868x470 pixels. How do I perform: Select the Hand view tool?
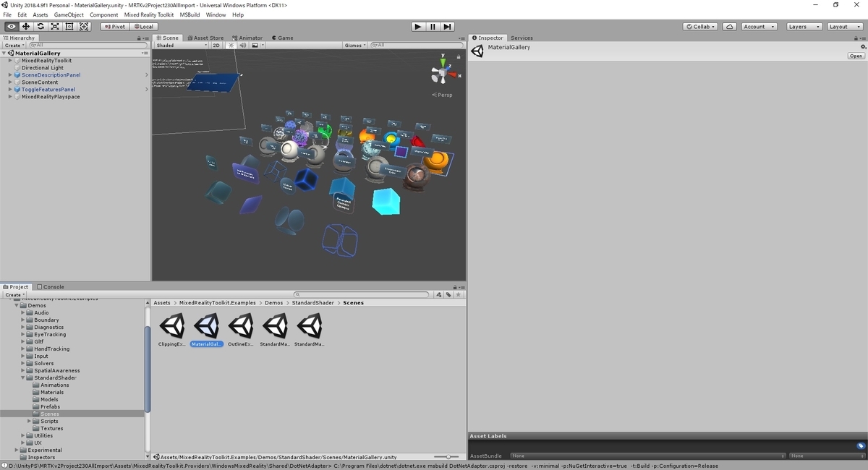tap(12, 26)
